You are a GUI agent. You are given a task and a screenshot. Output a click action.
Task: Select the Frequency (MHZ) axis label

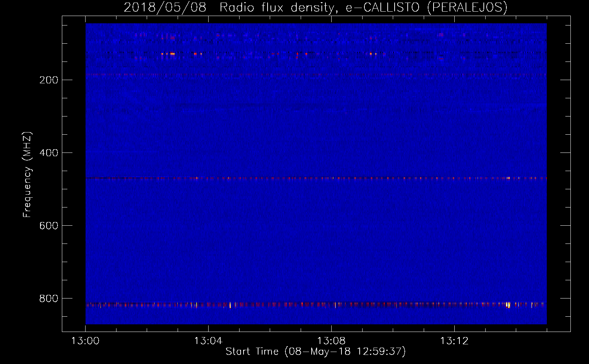[27, 175]
